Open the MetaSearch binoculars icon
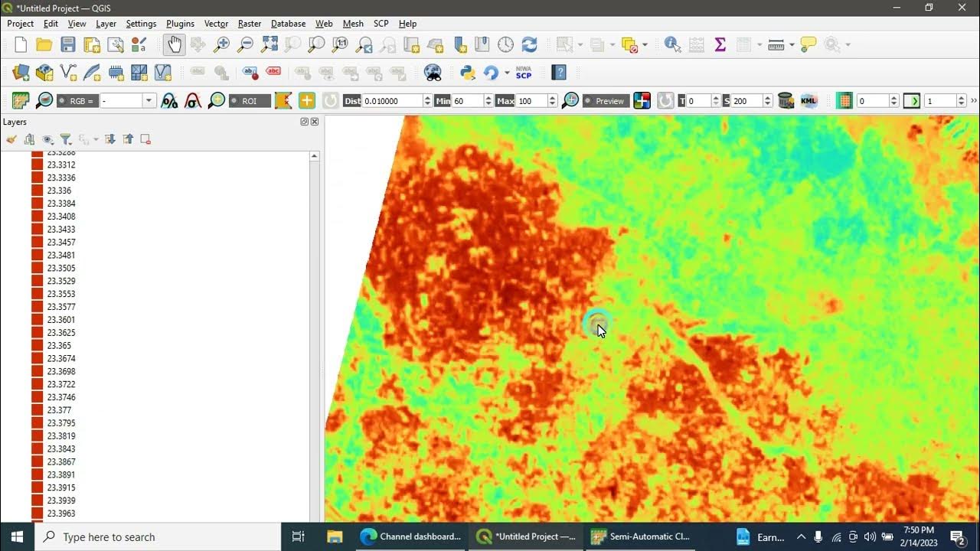 click(433, 73)
